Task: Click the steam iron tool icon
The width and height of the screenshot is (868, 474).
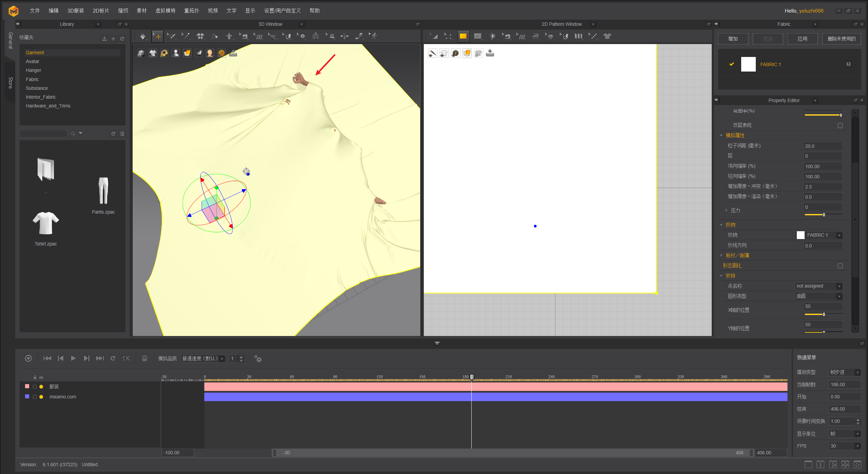Action: click(x=535, y=36)
